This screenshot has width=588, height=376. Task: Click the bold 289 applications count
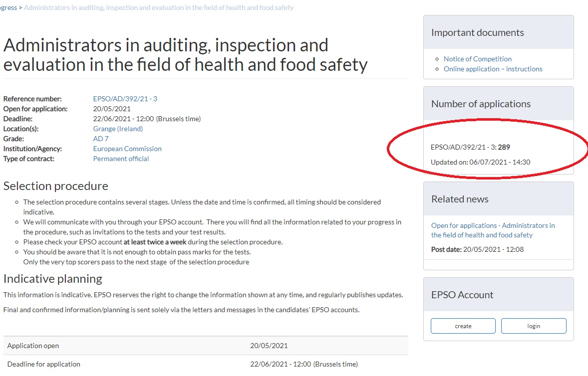pyautogui.click(x=504, y=147)
